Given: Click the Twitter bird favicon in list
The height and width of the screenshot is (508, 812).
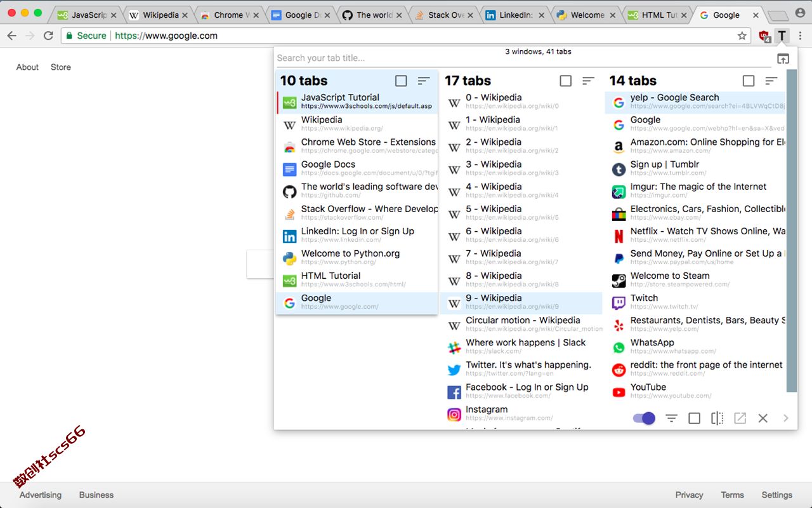Looking at the screenshot, I should 454,370.
